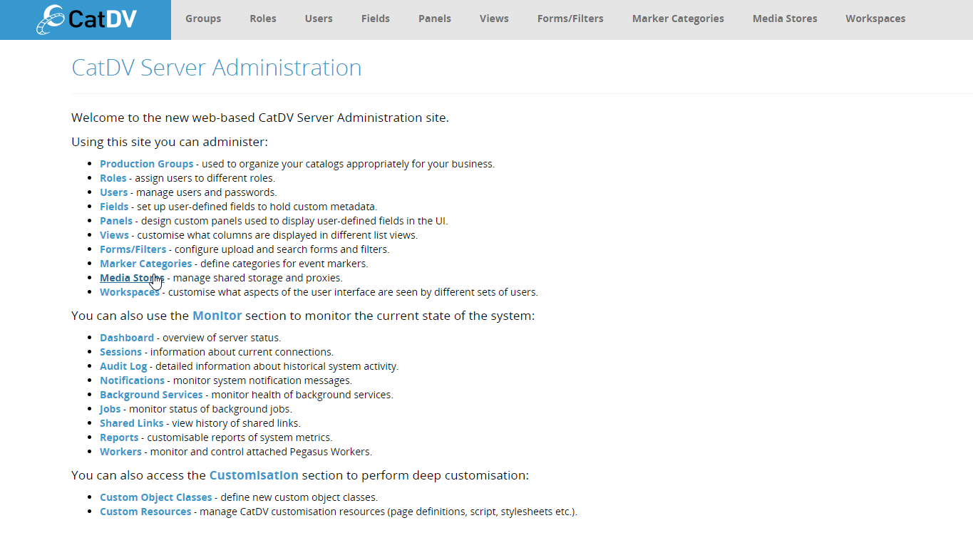Screen dimensions: 973x560
Task: Open Media Stores from the top navigation
Action: [785, 19]
